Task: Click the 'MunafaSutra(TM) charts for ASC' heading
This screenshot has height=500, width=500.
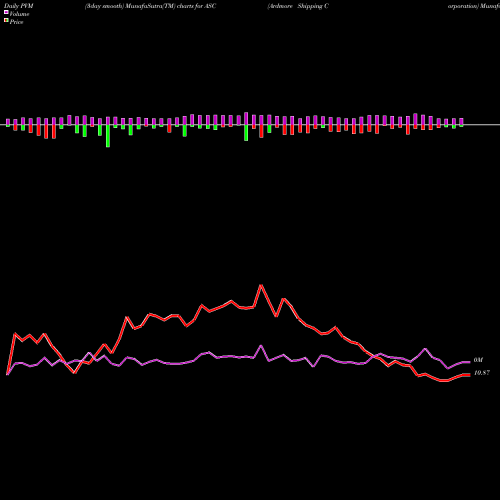Action: [170, 6]
